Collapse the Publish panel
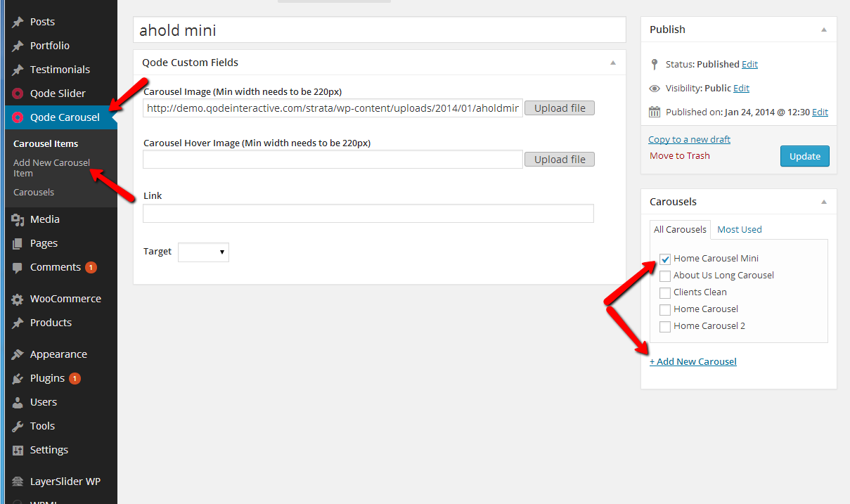Screen dimensions: 850x504 pyautogui.click(x=823, y=30)
